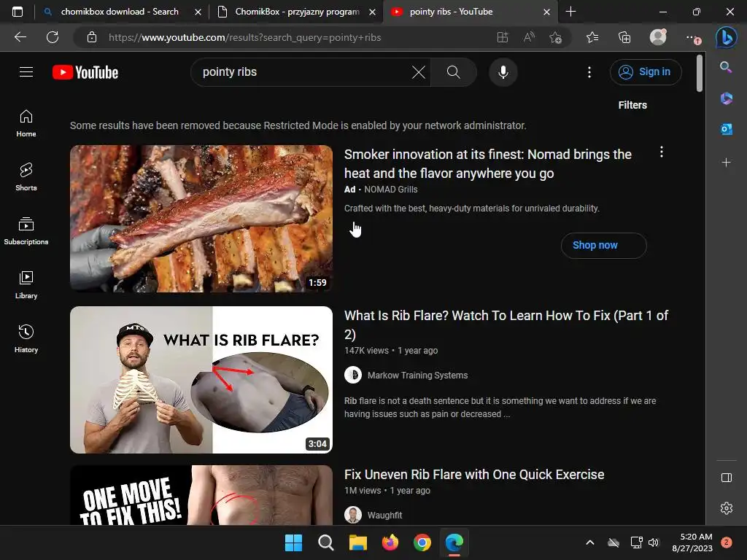This screenshot has height=560, width=747.
Task: Clear the search query with X
Action: coord(418,72)
